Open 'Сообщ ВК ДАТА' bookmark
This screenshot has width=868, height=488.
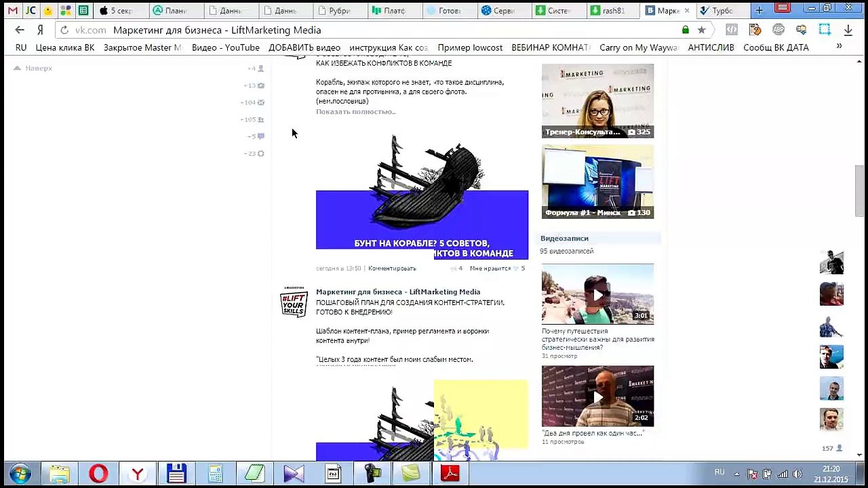coord(776,47)
